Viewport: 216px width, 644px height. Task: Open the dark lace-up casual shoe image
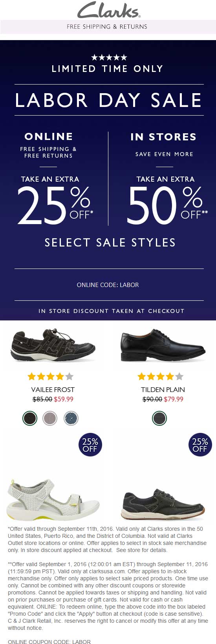163,504
